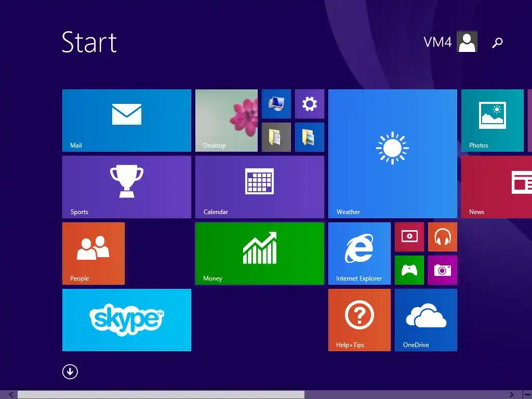Viewport: 532px width, 399px height.
Task: Click the user avatar picture
Action: [467, 42]
